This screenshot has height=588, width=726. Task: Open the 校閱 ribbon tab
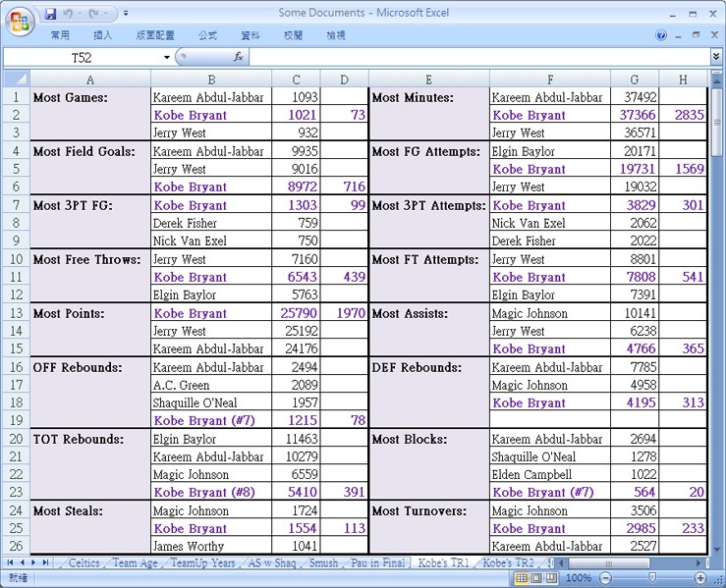coord(293,35)
